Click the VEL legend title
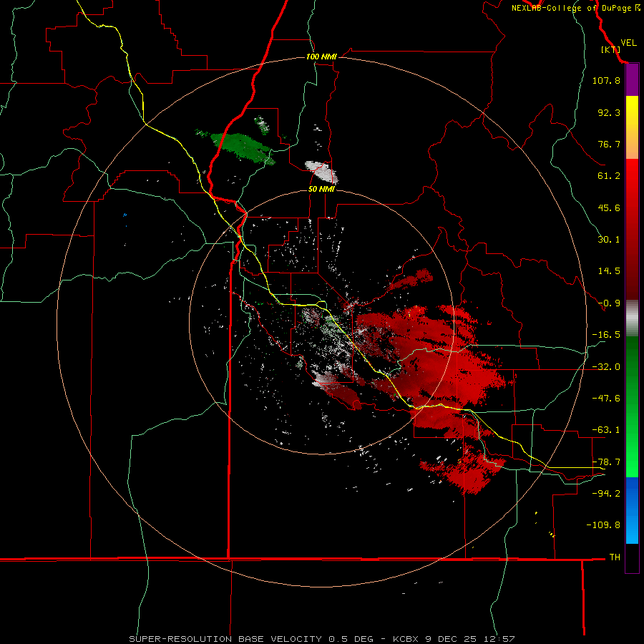The image size is (644, 644). coord(628,42)
